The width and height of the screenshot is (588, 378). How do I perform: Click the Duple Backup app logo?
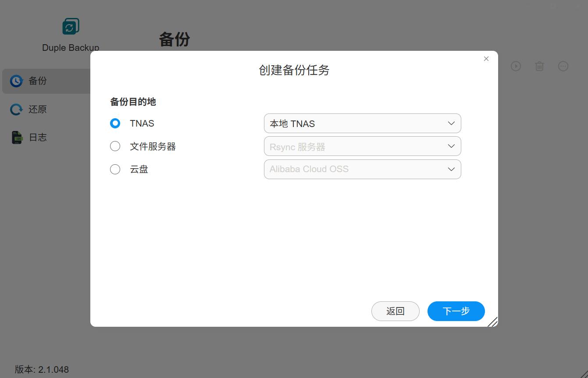(x=71, y=26)
